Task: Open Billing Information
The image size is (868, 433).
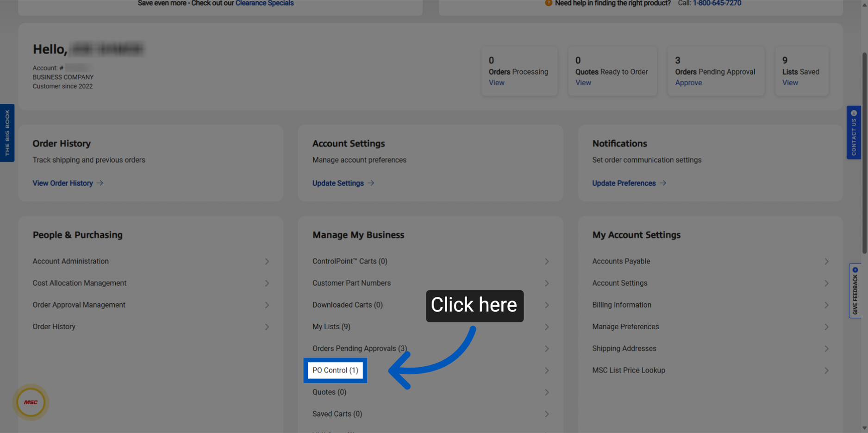Action: (x=621, y=305)
